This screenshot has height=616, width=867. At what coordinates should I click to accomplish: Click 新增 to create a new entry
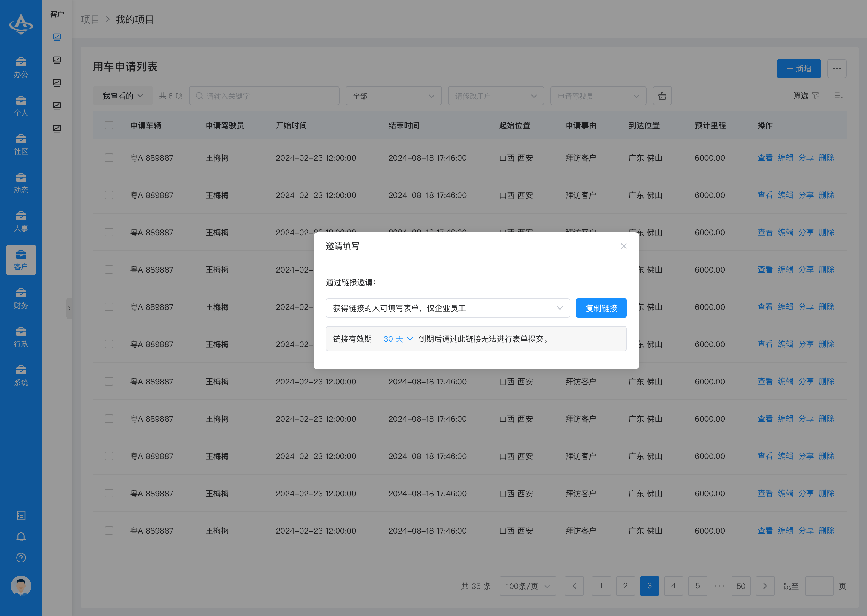[x=799, y=68]
